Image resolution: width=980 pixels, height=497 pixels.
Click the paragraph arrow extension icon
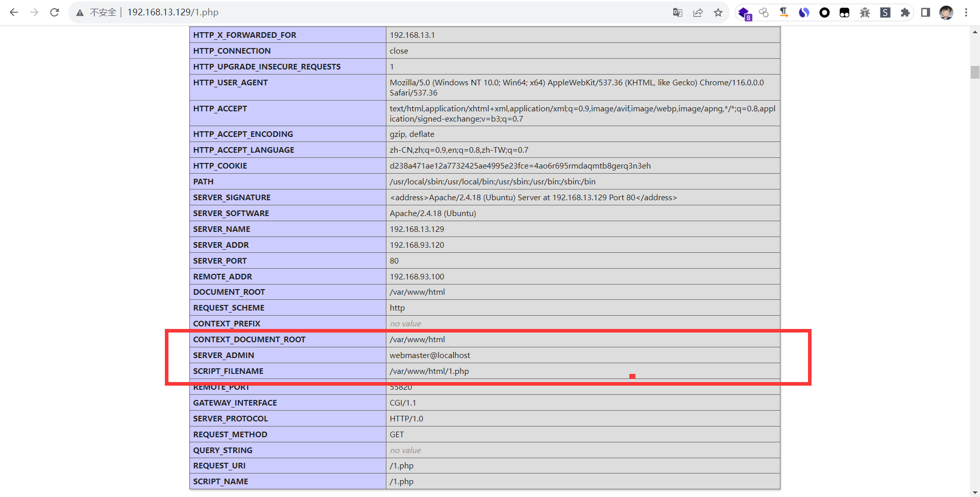click(x=783, y=13)
